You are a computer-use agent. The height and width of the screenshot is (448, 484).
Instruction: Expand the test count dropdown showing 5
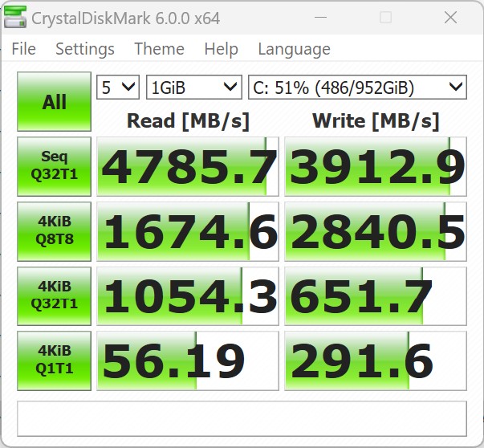tap(118, 88)
